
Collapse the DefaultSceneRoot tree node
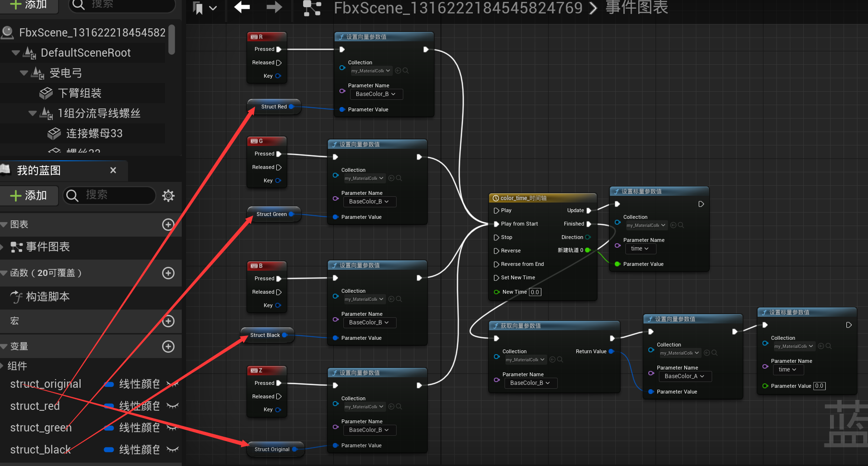(x=15, y=53)
